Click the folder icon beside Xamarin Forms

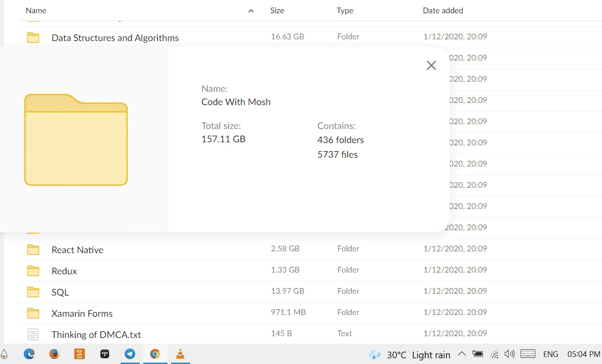click(x=33, y=313)
